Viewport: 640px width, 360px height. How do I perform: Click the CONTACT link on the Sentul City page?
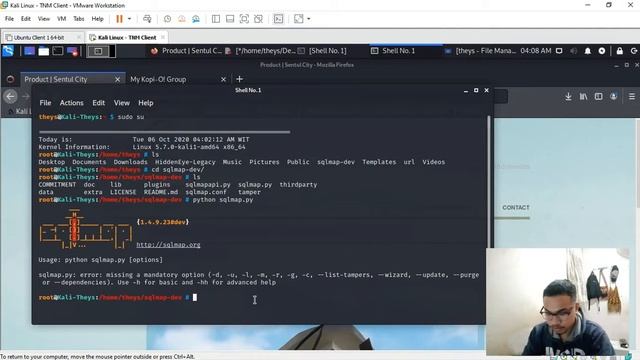point(516,207)
